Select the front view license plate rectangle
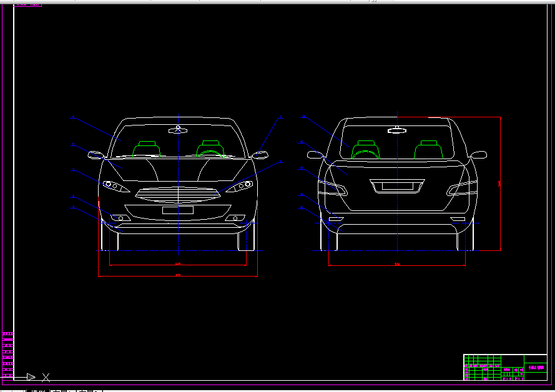Viewport: 555px width, 392px height. tap(178, 210)
